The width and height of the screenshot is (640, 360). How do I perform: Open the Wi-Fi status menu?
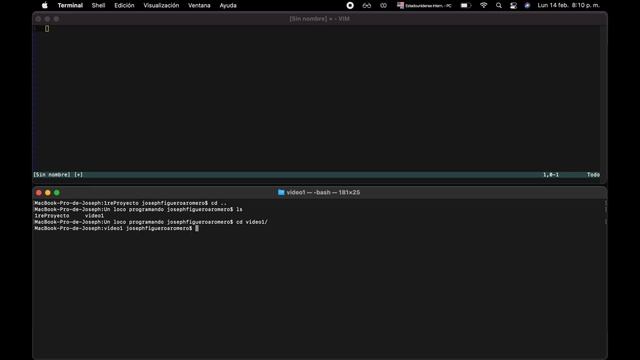click(484, 5)
